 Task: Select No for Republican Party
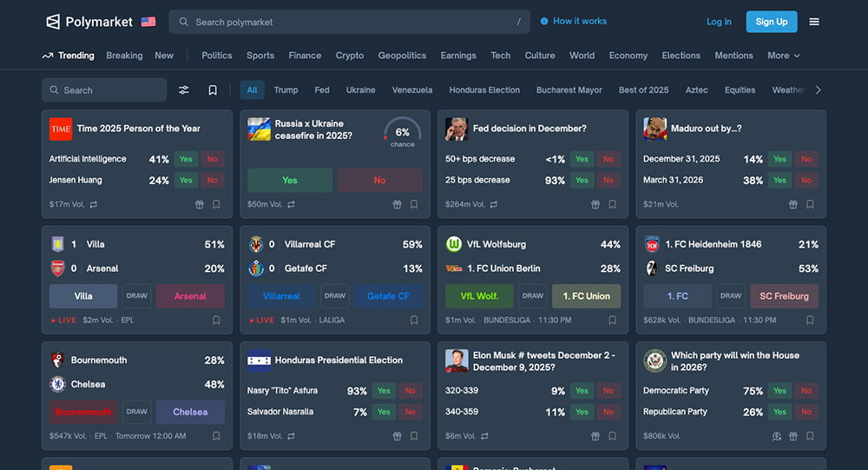[x=806, y=412]
